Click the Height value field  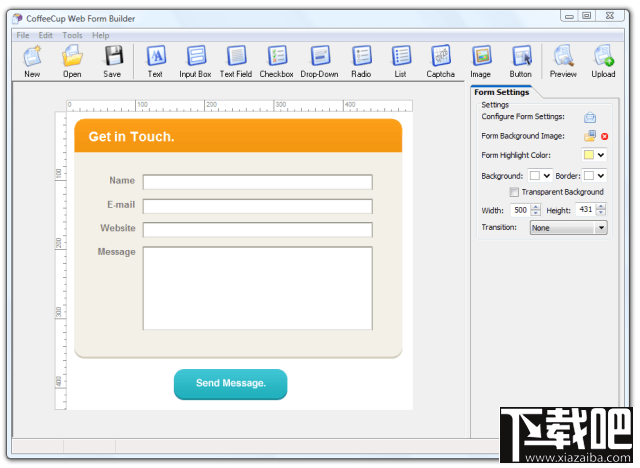586,209
